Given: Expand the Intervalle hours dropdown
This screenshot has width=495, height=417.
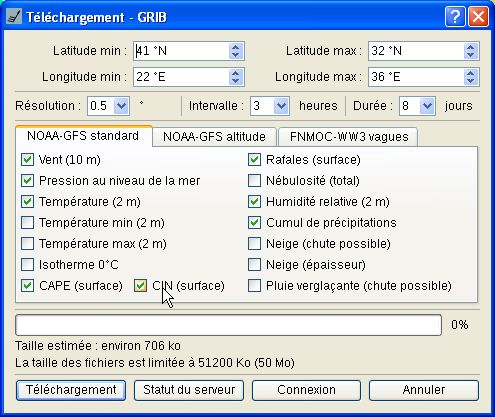Looking at the screenshot, I should [281, 106].
